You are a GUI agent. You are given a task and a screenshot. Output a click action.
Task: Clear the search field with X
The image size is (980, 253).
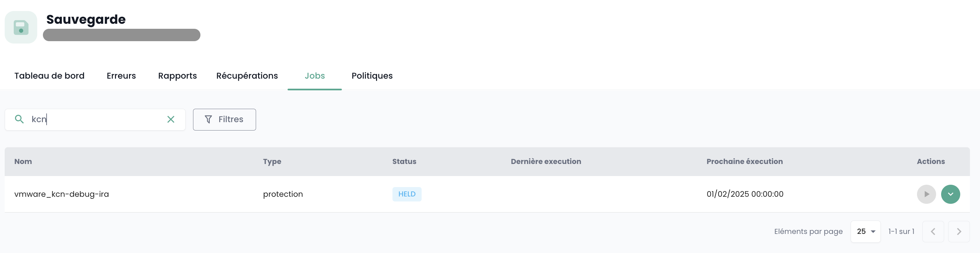(x=171, y=119)
